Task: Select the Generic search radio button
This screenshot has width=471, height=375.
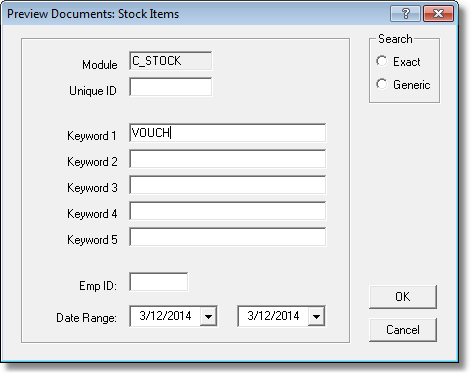Action: pos(382,84)
